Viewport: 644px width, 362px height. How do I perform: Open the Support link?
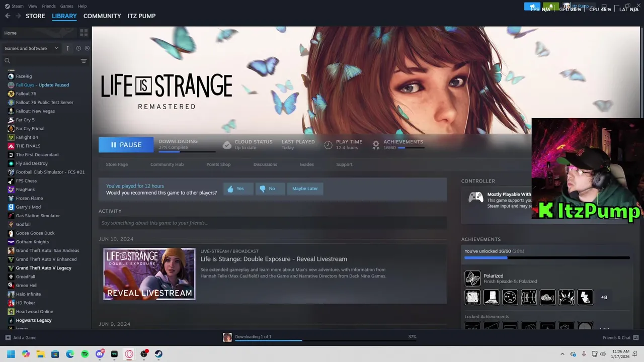(344, 164)
